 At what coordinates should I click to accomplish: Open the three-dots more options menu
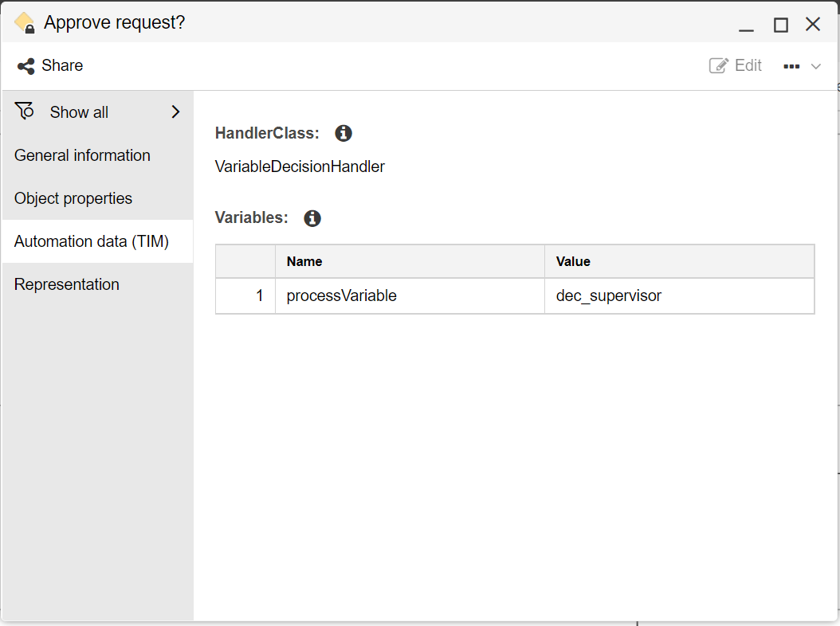791,67
